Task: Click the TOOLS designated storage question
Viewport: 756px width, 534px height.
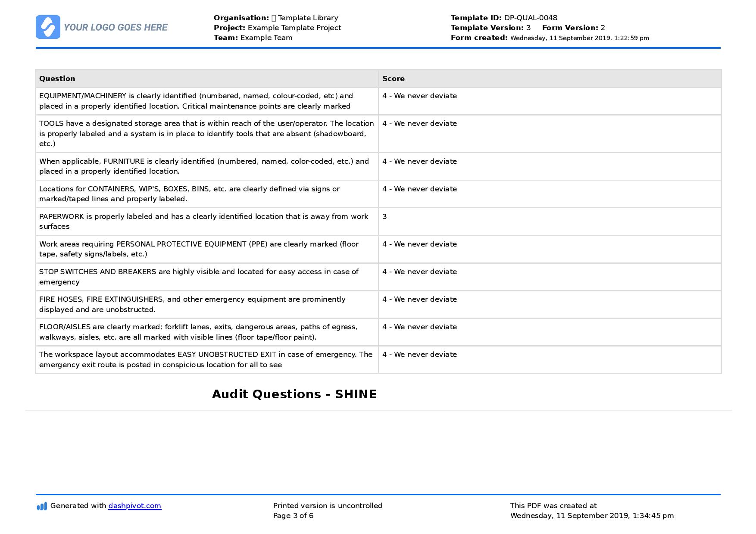Action: (207, 134)
